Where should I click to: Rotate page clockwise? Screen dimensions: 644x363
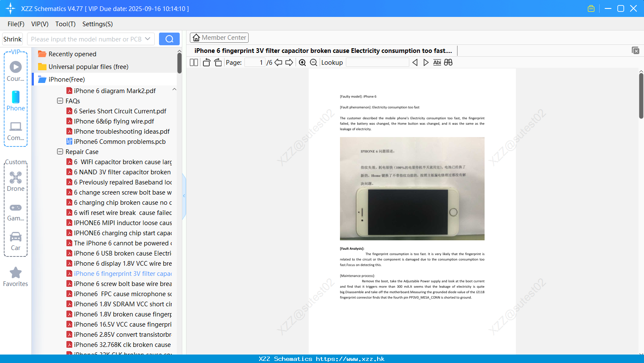(218, 63)
